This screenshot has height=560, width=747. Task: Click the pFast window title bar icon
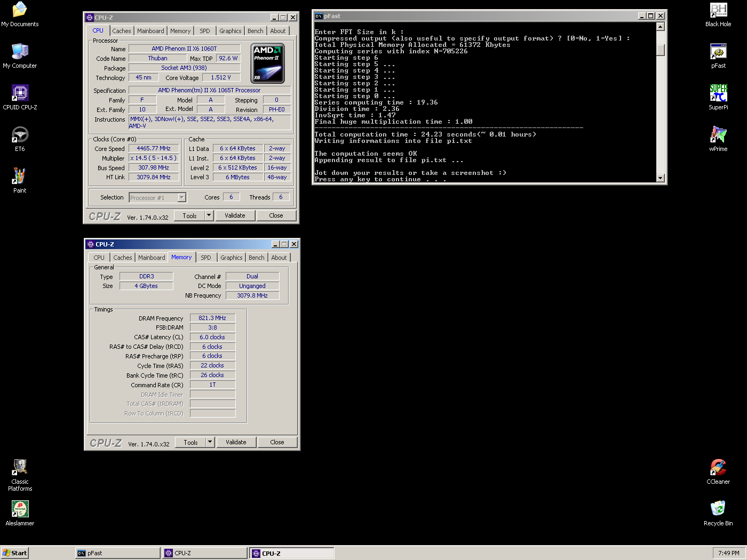(x=319, y=16)
